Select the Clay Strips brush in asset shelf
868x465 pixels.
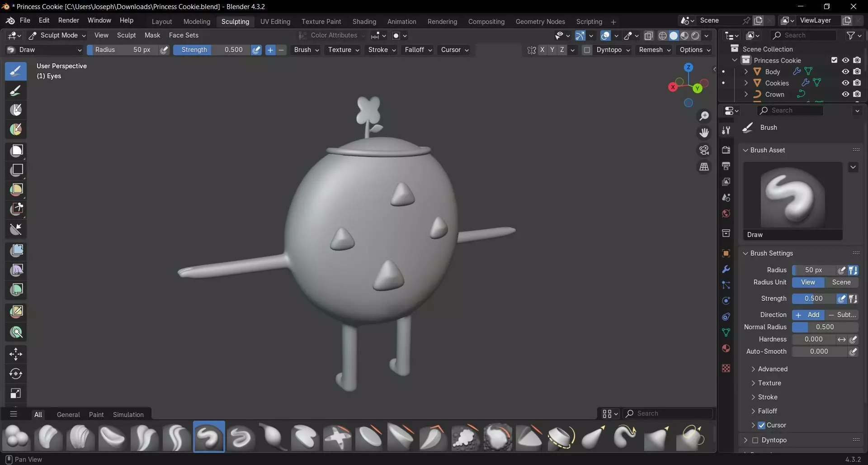coord(80,437)
